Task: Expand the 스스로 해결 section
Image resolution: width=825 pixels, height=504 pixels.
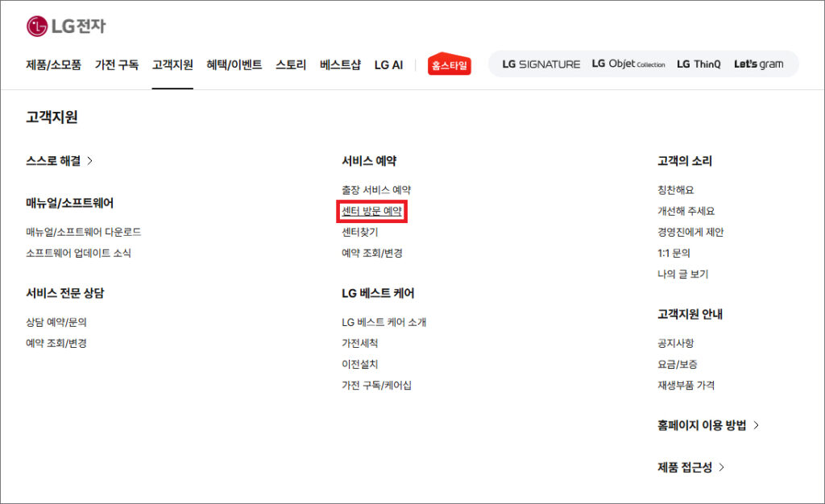Action: click(60, 161)
